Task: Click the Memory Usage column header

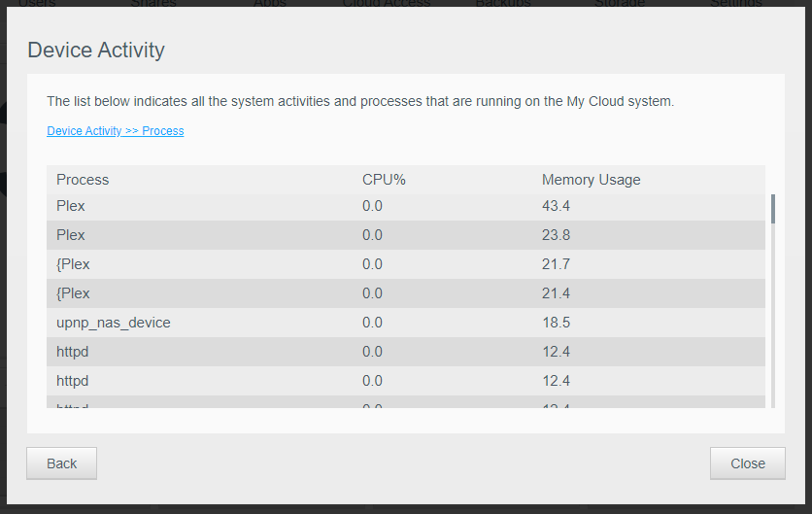Action: tap(591, 180)
